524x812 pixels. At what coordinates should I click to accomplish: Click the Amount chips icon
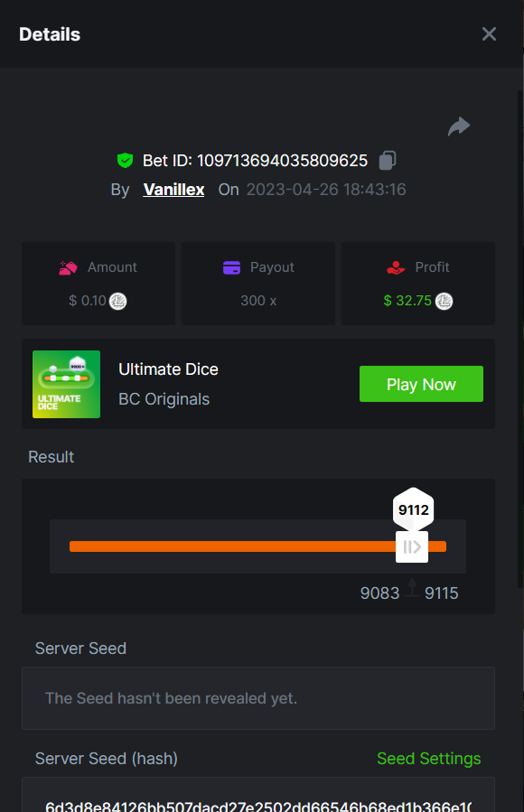68,267
